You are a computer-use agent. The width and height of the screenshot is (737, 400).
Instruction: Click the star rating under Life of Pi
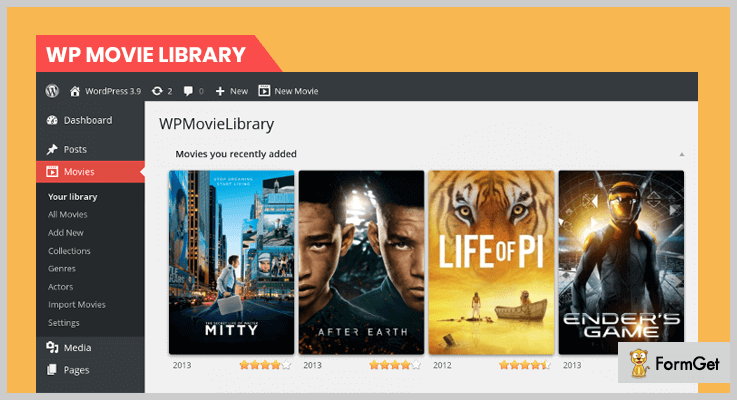(x=525, y=365)
